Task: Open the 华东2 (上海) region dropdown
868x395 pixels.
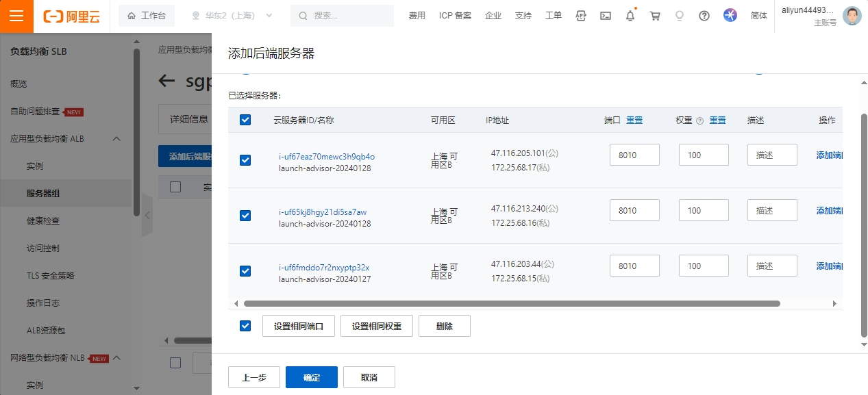Action: tap(232, 16)
